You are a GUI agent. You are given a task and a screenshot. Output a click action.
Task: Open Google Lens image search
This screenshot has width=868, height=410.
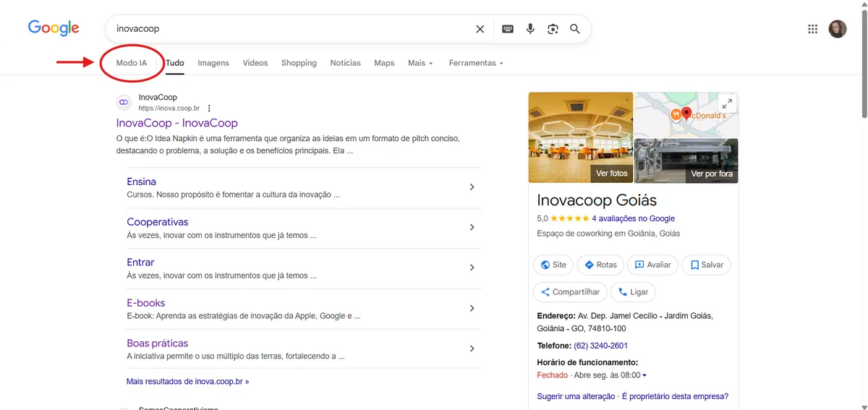point(553,29)
